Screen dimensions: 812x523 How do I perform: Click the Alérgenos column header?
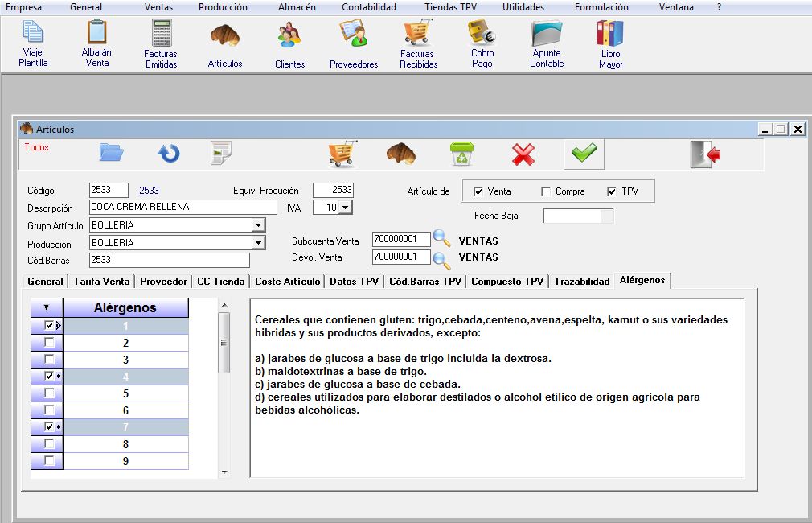[x=125, y=307]
